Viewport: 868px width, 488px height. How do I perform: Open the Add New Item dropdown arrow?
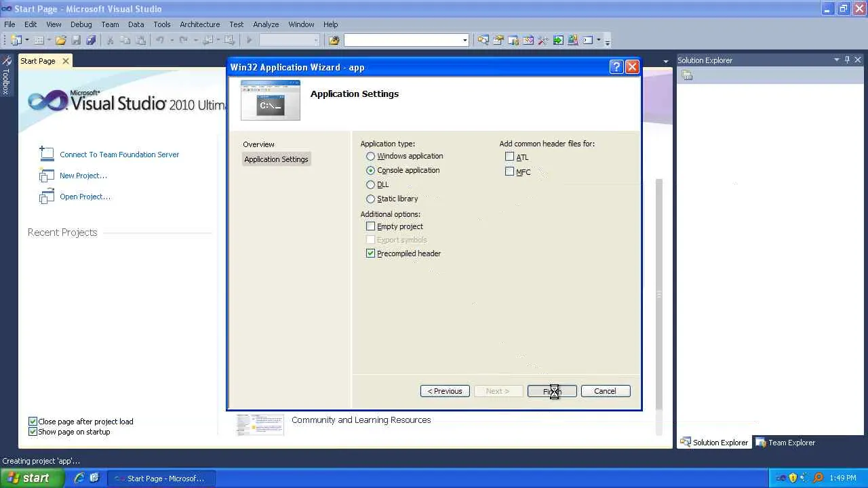[x=50, y=40]
